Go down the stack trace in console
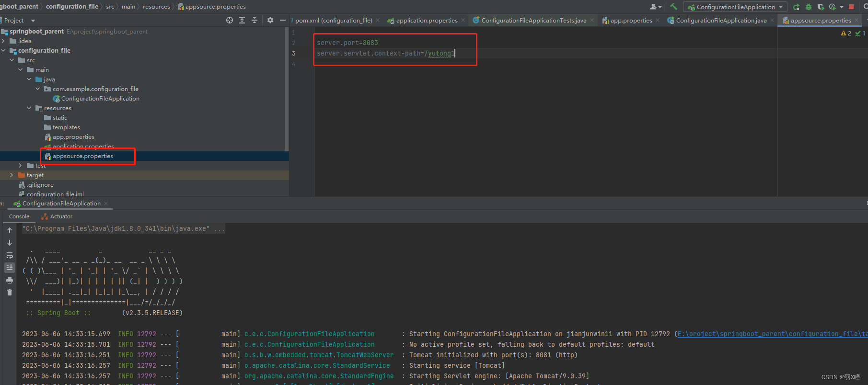The image size is (868, 385). 10,243
